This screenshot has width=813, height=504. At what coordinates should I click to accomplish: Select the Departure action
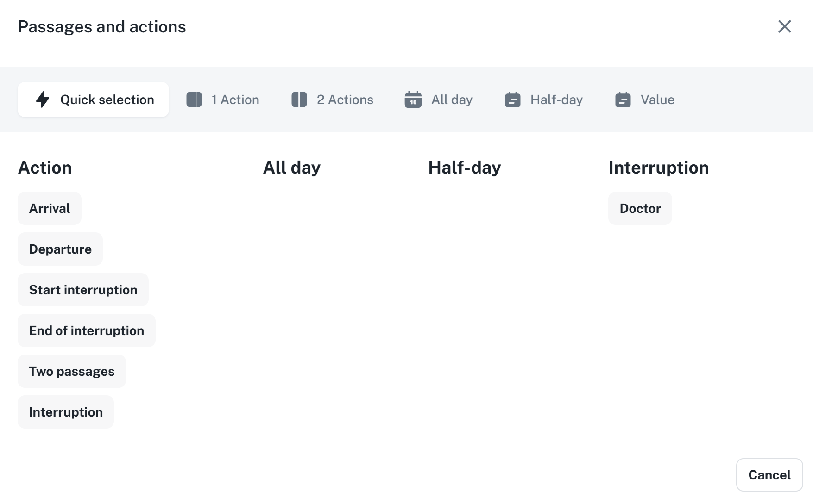coord(60,249)
